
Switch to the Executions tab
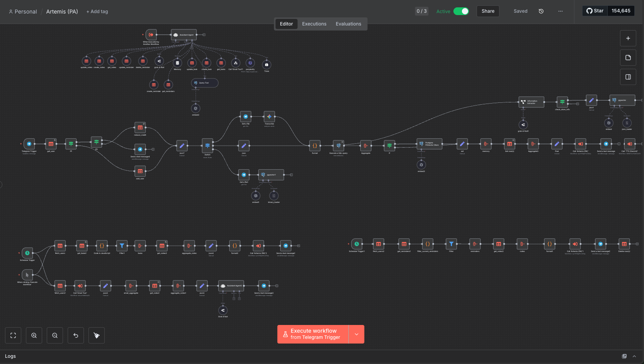click(x=314, y=24)
